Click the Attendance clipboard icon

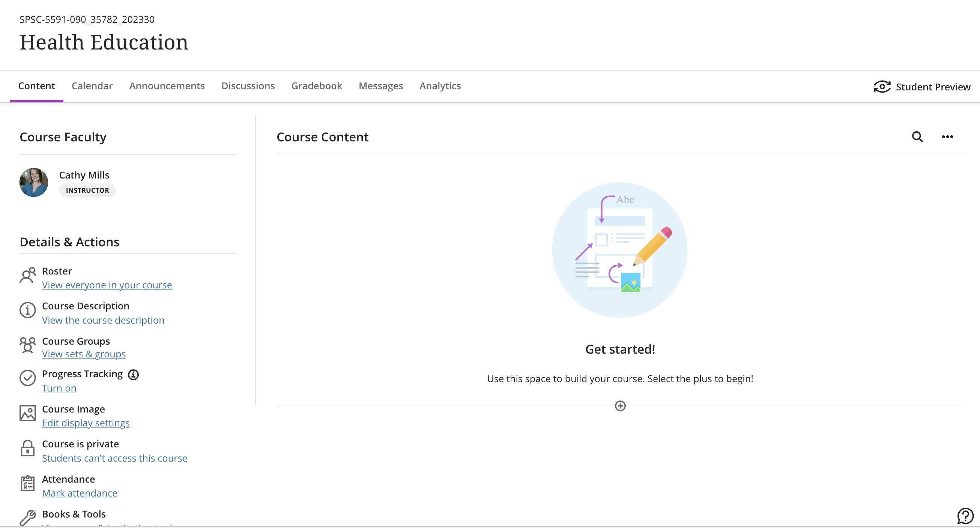point(27,483)
